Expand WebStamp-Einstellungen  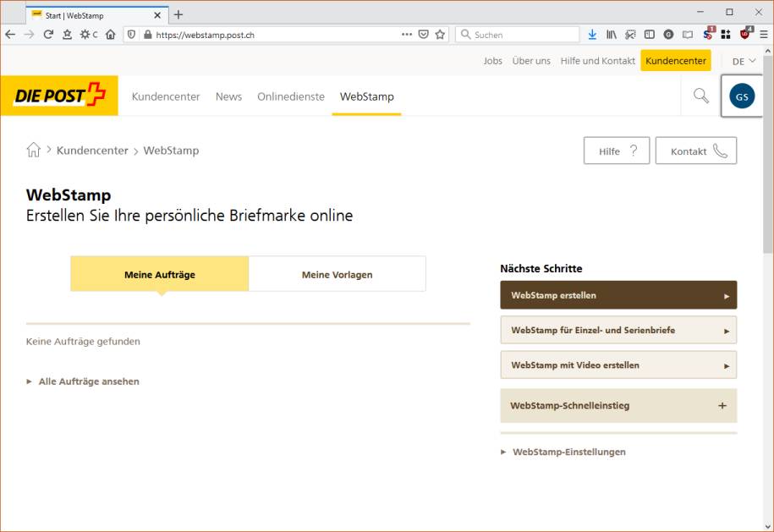[569, 452]
